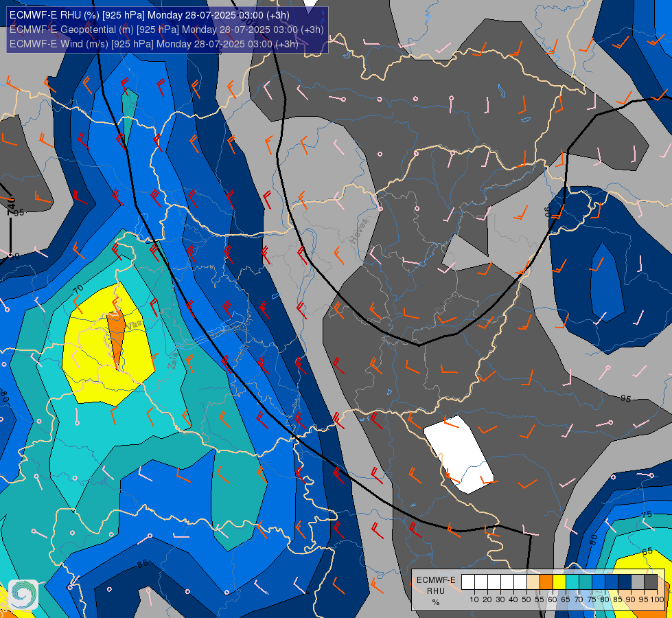Pick the orange 55-60 legend swatch

coord(546,582)
